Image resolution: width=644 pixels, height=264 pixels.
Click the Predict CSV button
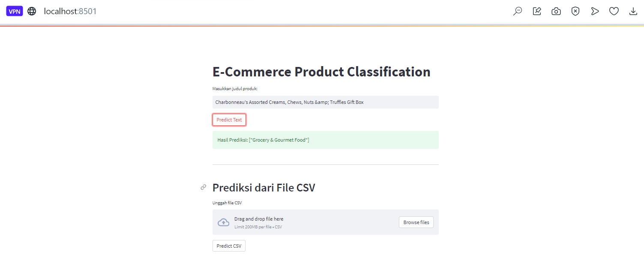tap(229, 246)
